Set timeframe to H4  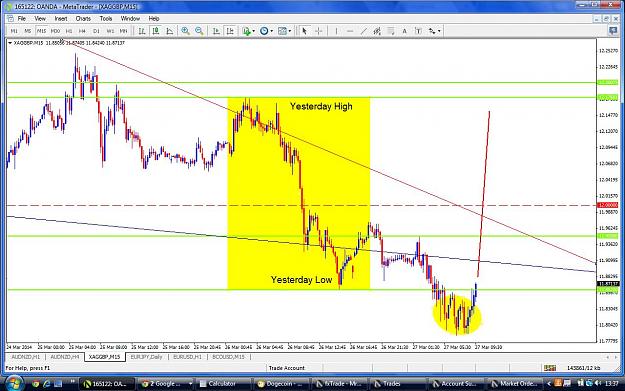82,31
